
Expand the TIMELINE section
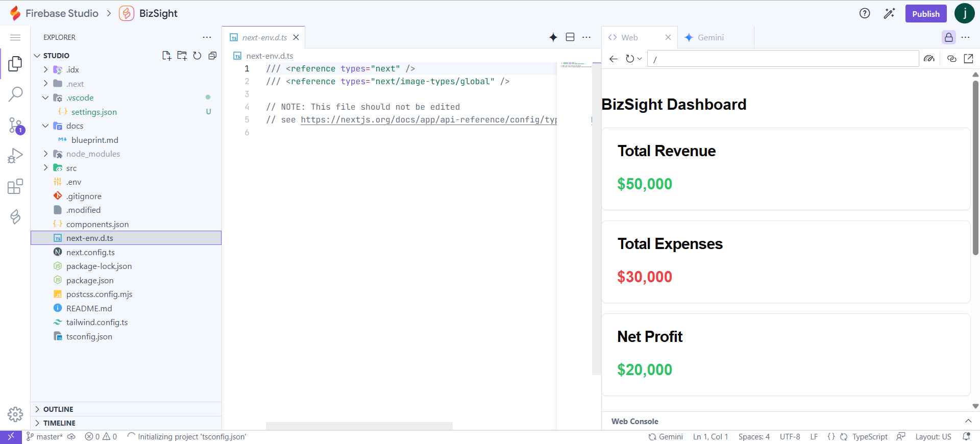[x=126, y=423]
